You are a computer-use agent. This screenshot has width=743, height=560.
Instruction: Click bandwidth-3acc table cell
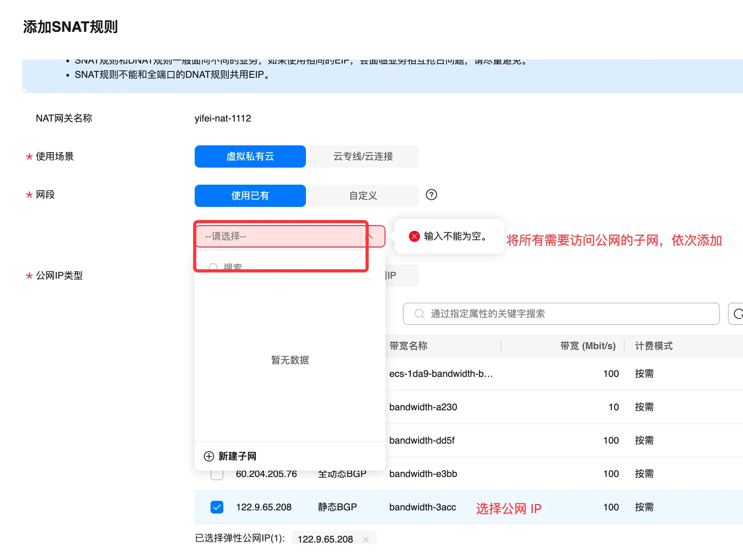[x=423, y=507]
